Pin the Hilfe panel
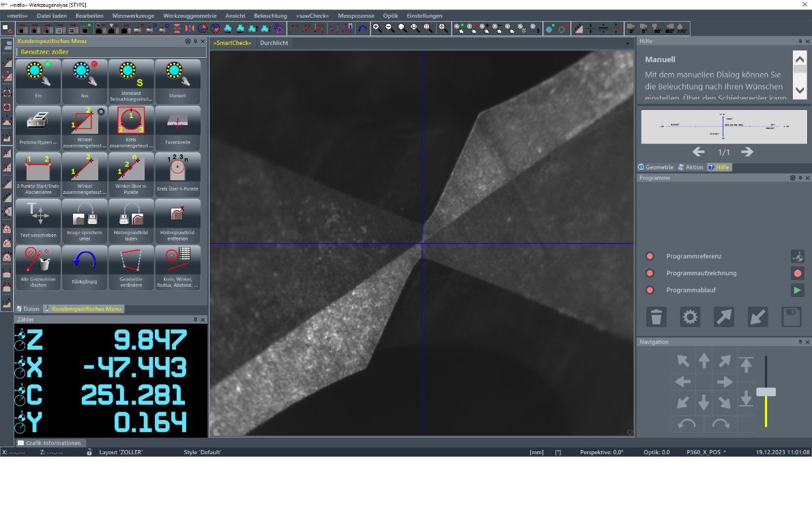 pos(800,41)
